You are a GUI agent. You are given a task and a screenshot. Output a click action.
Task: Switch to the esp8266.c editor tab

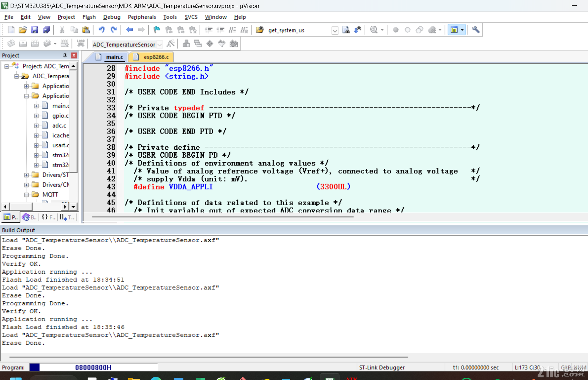[152, 57]
